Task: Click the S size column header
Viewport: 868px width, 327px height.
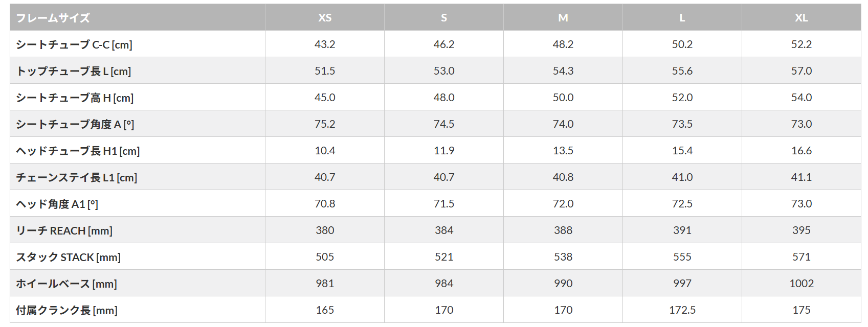Action: [444, 18]
